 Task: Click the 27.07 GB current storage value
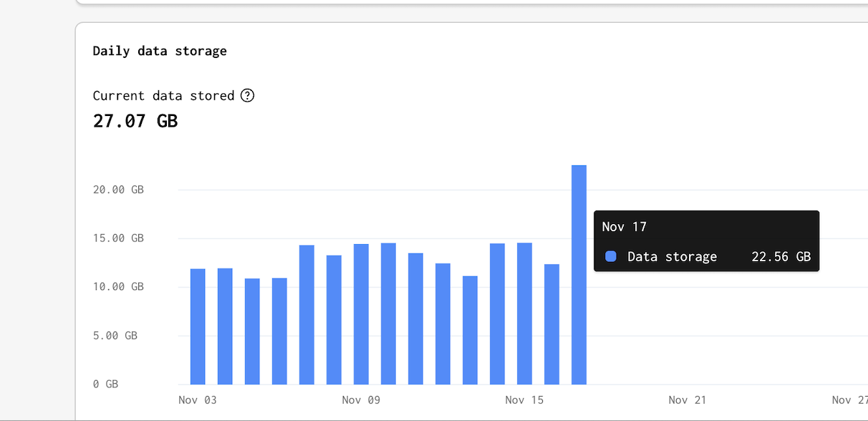135,121
